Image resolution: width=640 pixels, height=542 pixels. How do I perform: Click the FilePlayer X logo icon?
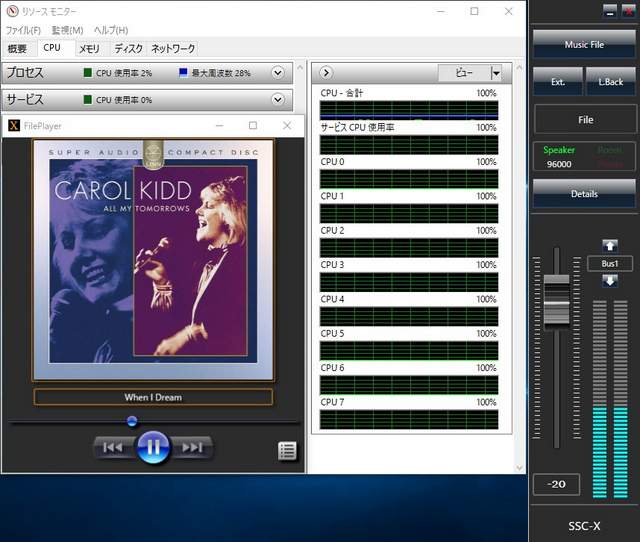[13, 126]
